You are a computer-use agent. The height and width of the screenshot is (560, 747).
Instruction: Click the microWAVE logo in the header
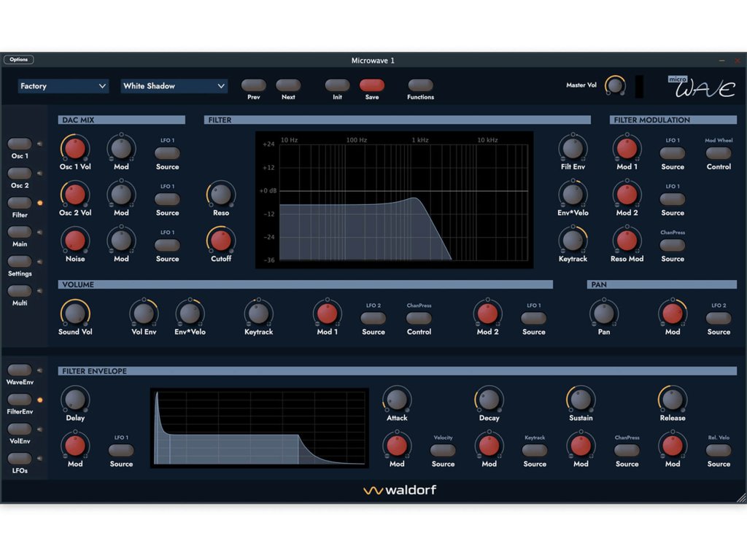pyautogui.click(x=702, y=86)
